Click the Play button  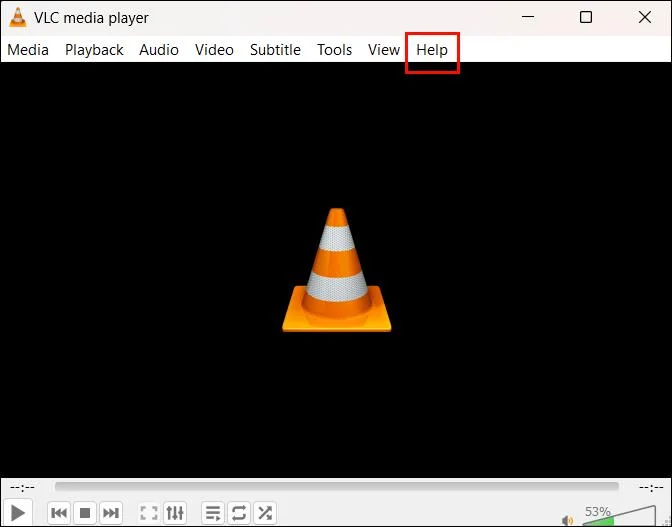tap(18, 512)
